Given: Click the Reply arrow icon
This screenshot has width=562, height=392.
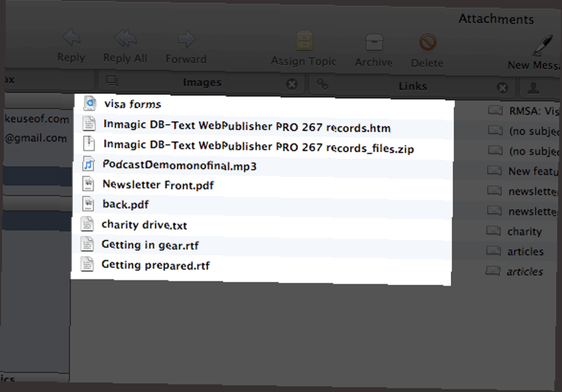Looking at the screenshot, I should (72, 37).
